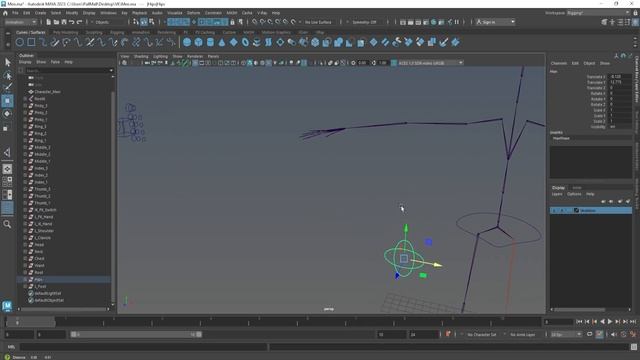Screen dimensions: 640x360
Task: Choose the Paint Selection tool
Action: (7, 87)
